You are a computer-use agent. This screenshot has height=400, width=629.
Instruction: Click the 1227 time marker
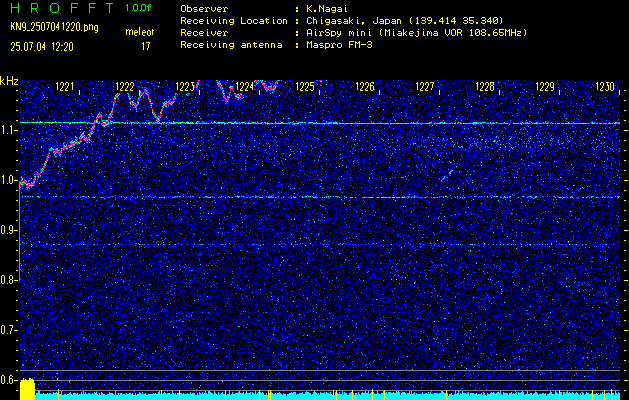[425, 87]
